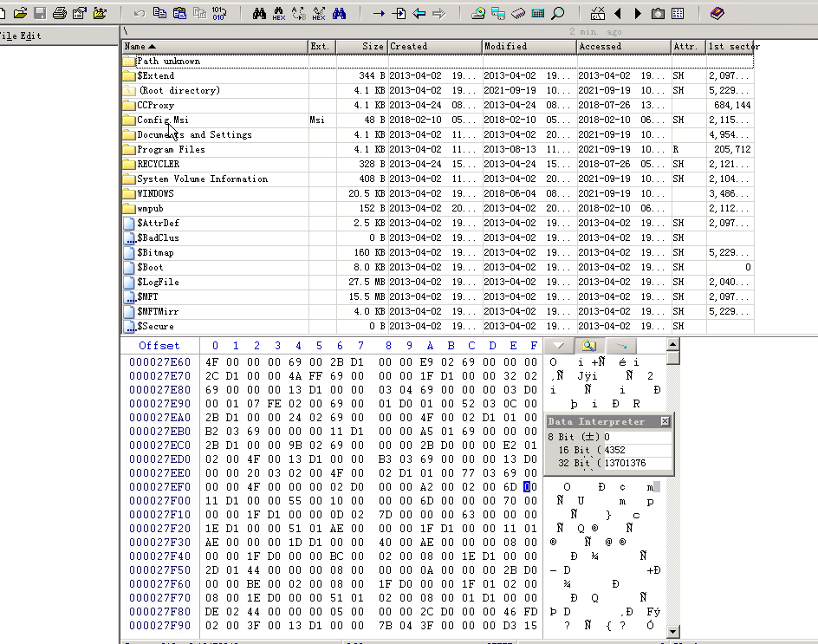Sort by the Created column header
818x644 pixels.
point(435,47)
